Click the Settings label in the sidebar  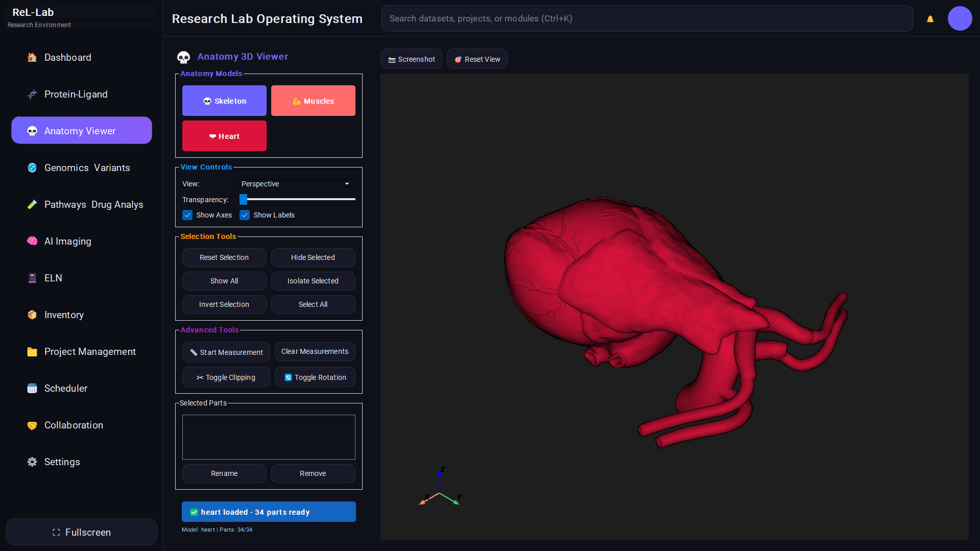(62, 462)
